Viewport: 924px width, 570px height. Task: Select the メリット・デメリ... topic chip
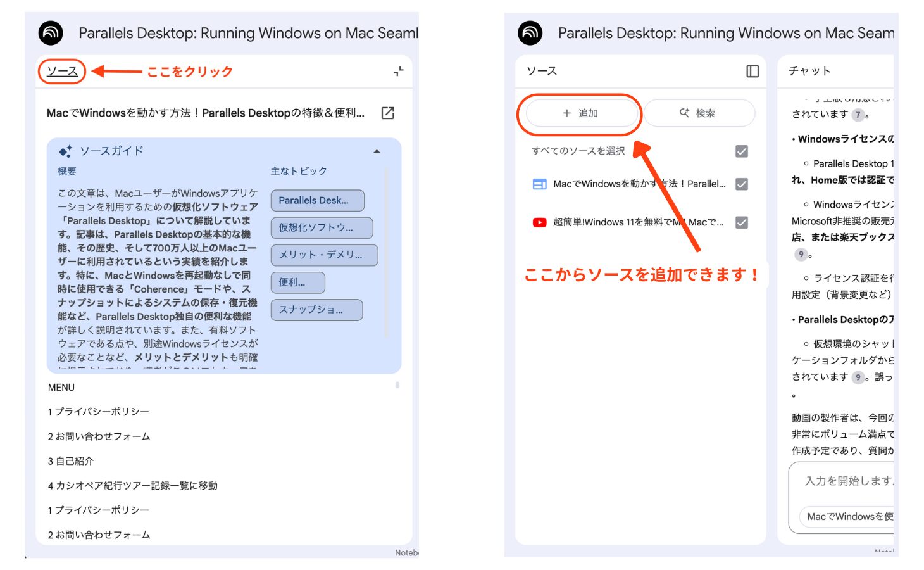(324, 255)
